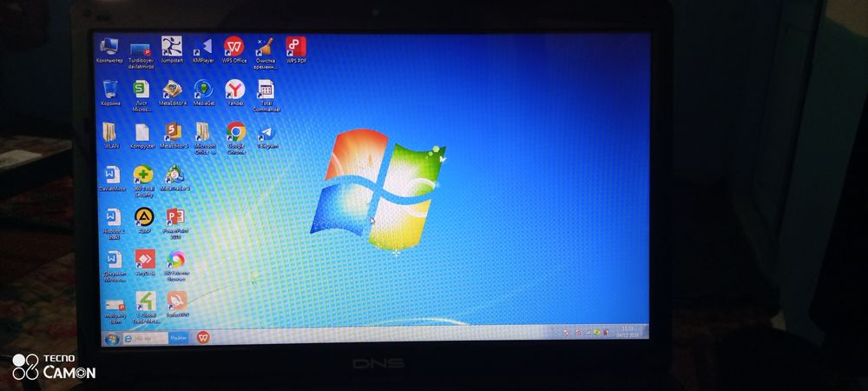Open WPS Office pinned on the taskbar
The height and width of the screenshot is (391, 868).
coord(203,336)
